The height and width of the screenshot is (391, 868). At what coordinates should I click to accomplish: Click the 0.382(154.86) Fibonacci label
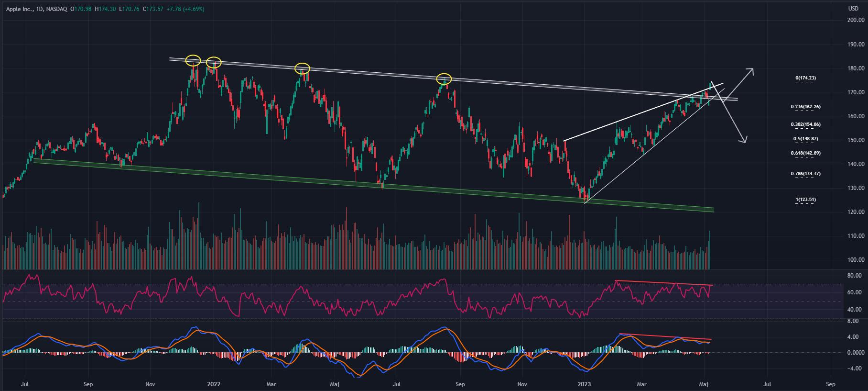[805, 124]
